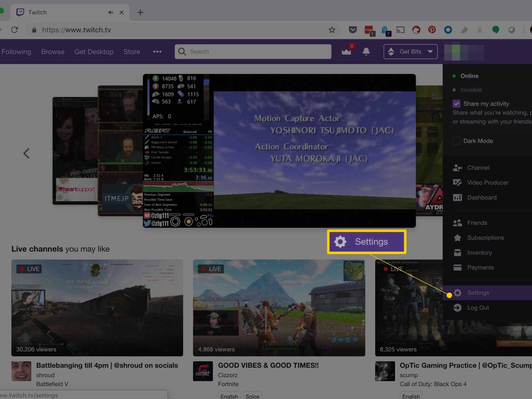Open the Browse page
Viewport: 532px width, 399px height.
point(53,52)
